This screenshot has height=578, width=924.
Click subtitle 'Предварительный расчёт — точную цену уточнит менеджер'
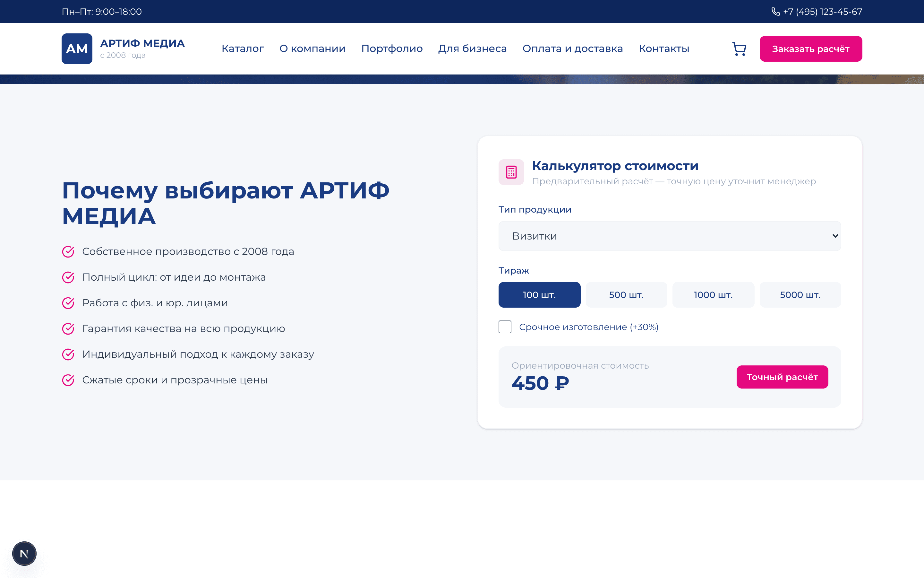click(x=674, y=181)
